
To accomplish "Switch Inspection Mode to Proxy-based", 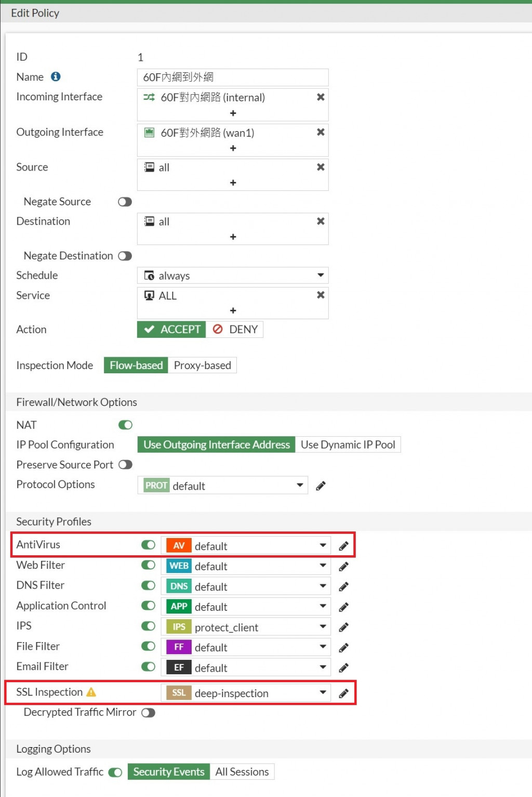I will coord(202,365).
